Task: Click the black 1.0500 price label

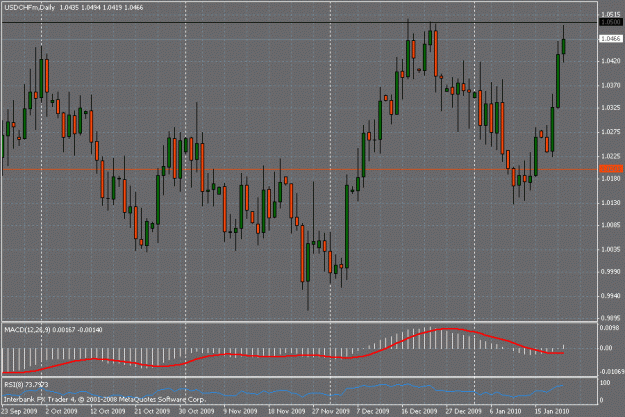Action: coord(611,22)
